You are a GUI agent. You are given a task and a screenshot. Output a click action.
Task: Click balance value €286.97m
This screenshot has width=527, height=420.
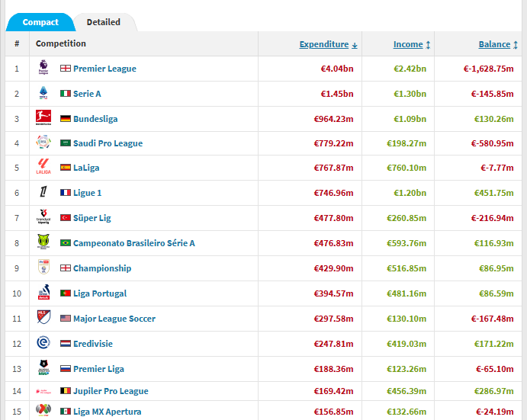pyautogui.click(x=493, y=391)
